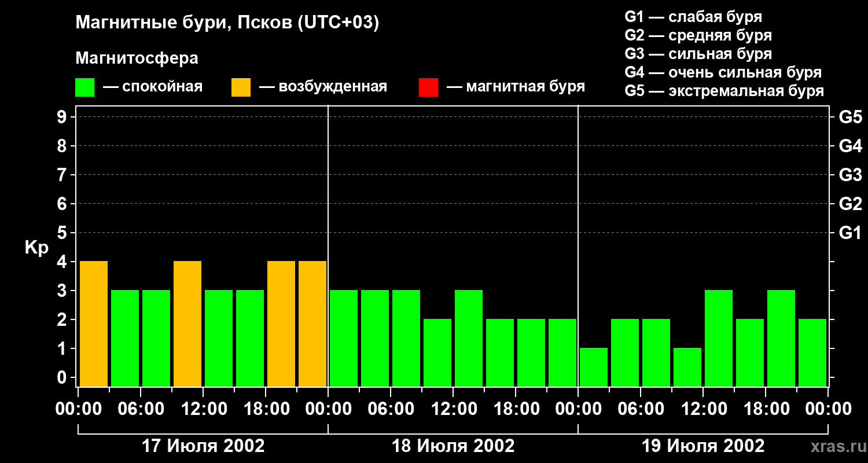
Task: Click the green 'спокойная' legend swatch
Action: tap(84, 87)
